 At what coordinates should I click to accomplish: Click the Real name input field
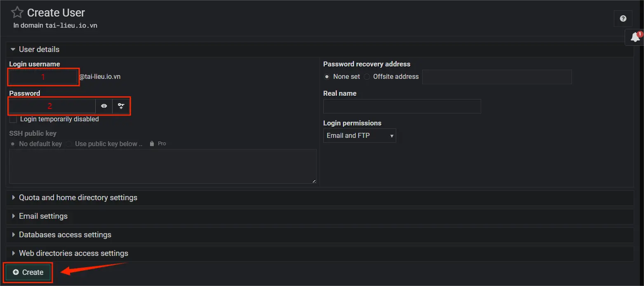[x=402, y=106]
